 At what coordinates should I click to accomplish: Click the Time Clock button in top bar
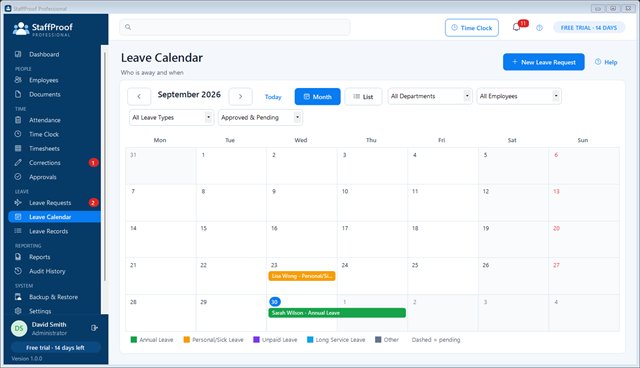pyautogui.click(x=472, y=28)
